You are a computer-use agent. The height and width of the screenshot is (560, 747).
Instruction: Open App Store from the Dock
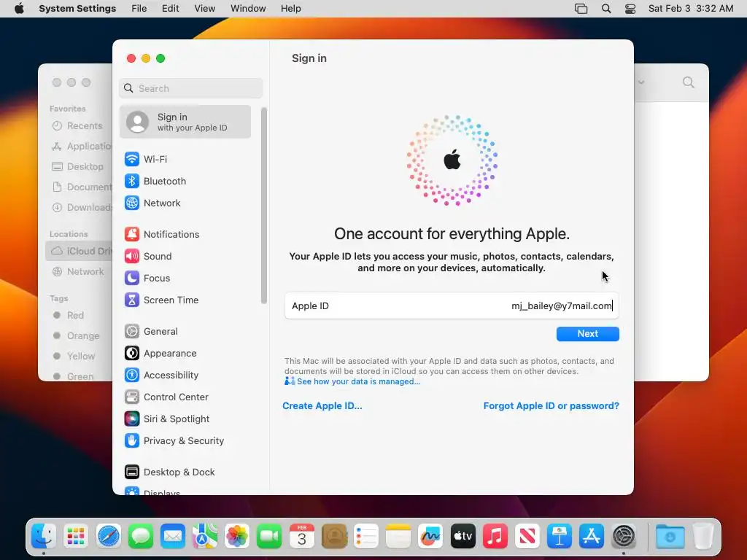click(591, 537)
